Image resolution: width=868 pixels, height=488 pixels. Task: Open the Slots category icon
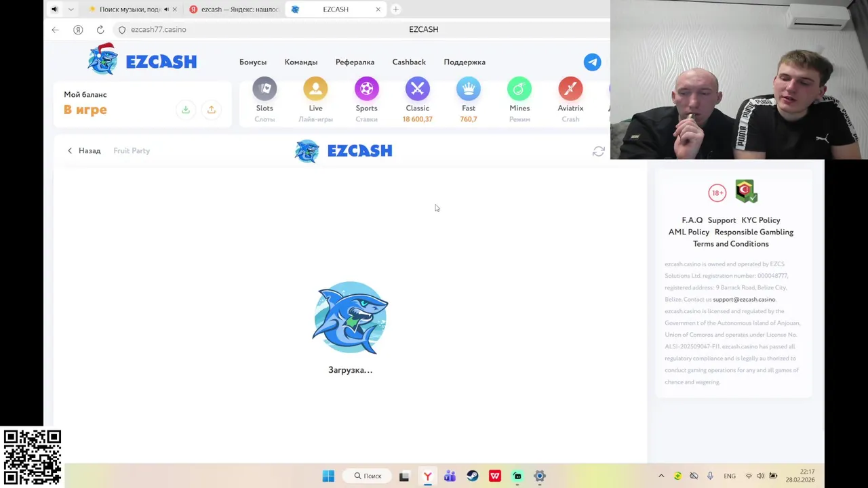(264, 89)
